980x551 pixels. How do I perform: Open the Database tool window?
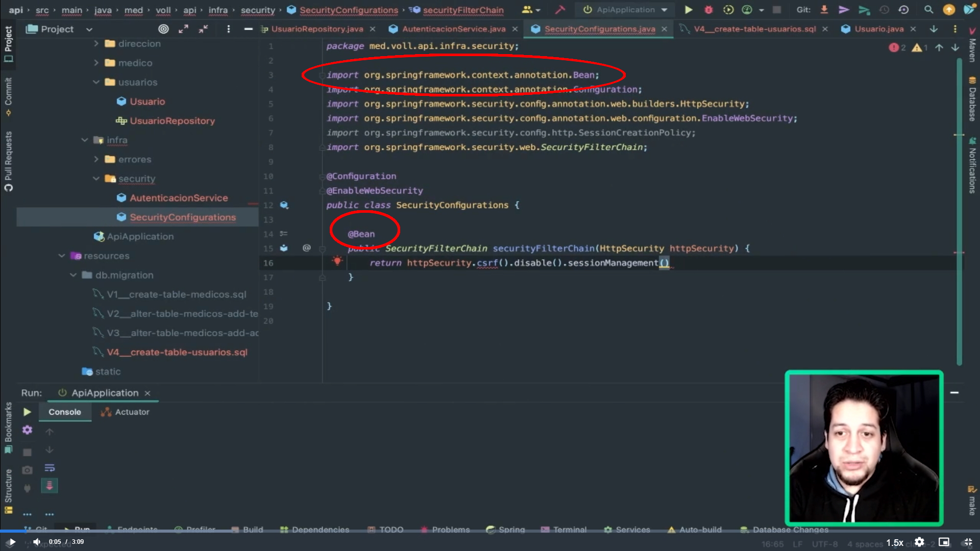coord(972,99)
